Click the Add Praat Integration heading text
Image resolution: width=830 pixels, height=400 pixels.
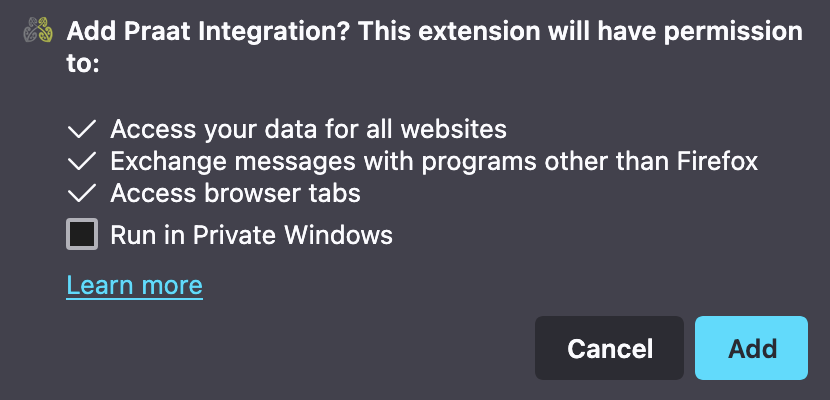coord(434,48)
